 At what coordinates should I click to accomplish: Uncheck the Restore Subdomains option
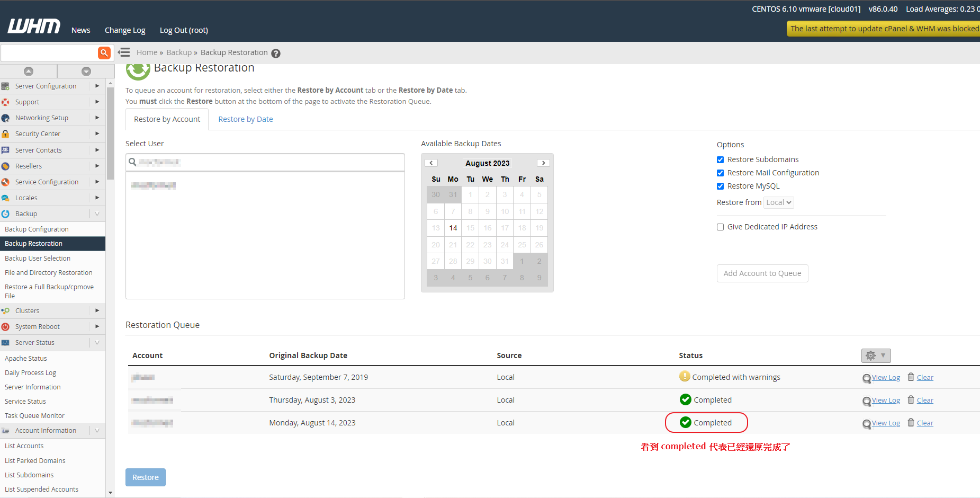720,160
